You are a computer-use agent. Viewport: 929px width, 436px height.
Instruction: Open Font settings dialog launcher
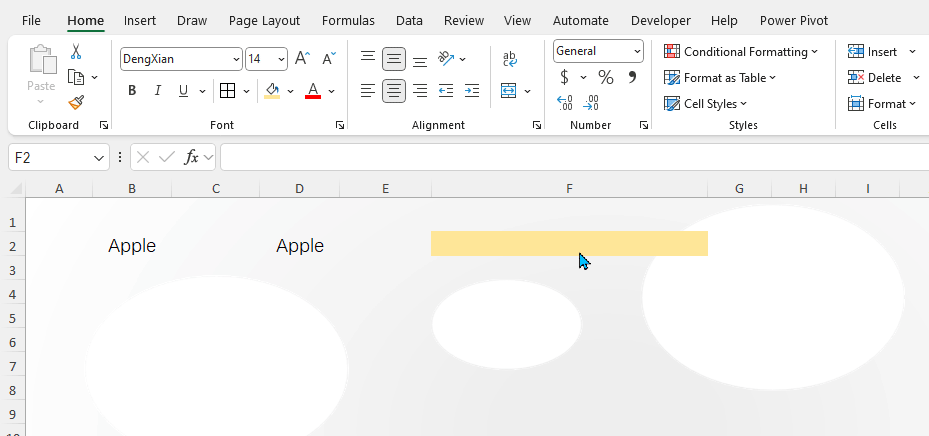point(340,125)
